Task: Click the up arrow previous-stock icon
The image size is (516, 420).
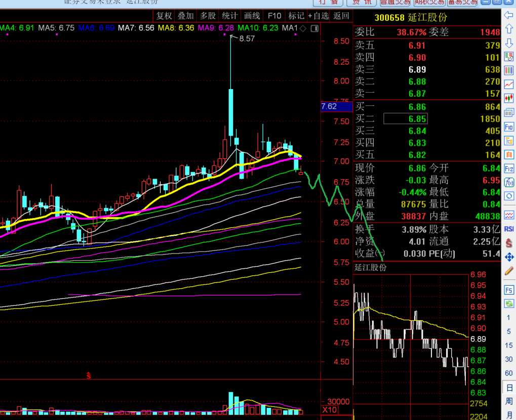Action: 509,29
